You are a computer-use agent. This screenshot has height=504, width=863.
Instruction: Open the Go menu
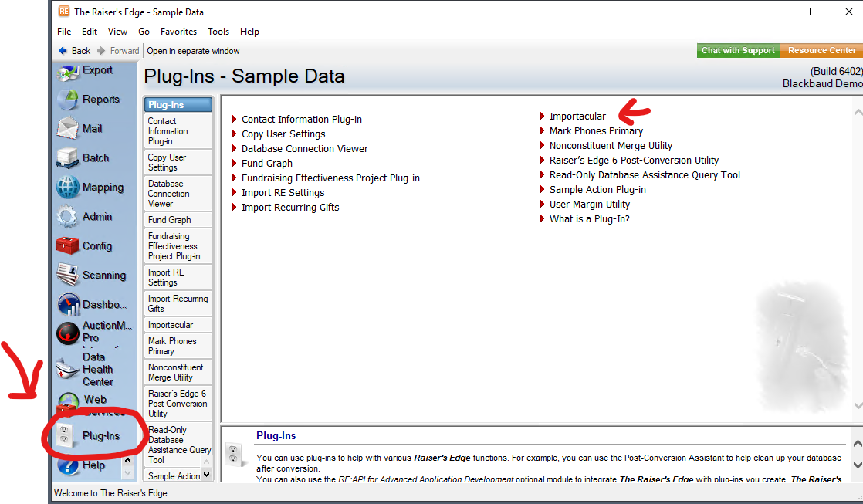click(144, 32)
